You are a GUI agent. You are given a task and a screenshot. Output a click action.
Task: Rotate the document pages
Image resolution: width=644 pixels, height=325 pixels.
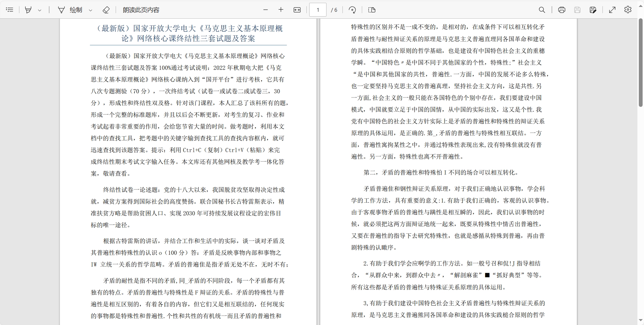(x=352, y=10)
